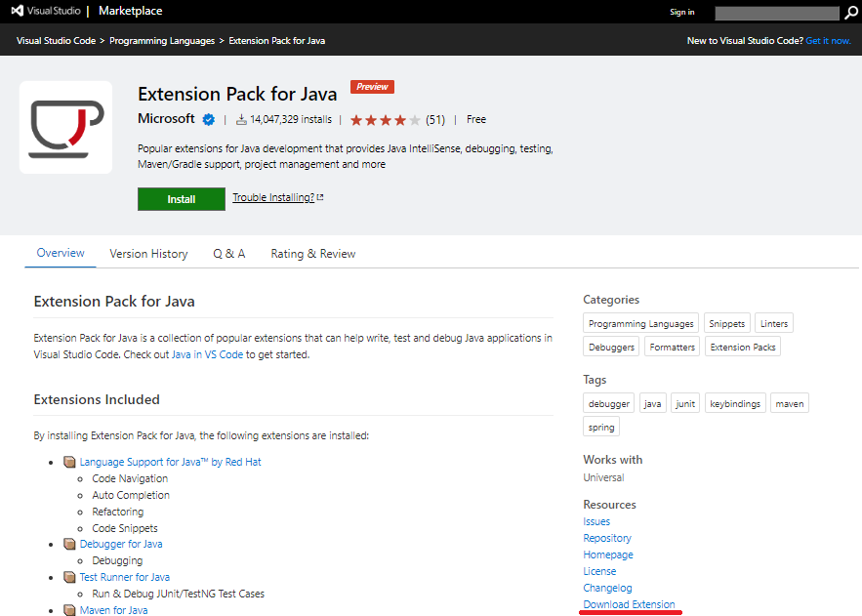The height and width of the screenshot is (616, 862).
Task: Click the package icon beside Test Runner for Java
Action: coord(69,577)
